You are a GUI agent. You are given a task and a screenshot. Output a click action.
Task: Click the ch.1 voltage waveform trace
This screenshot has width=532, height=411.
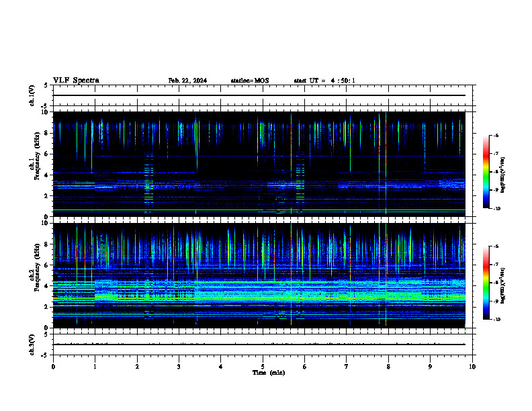point(259,95)
